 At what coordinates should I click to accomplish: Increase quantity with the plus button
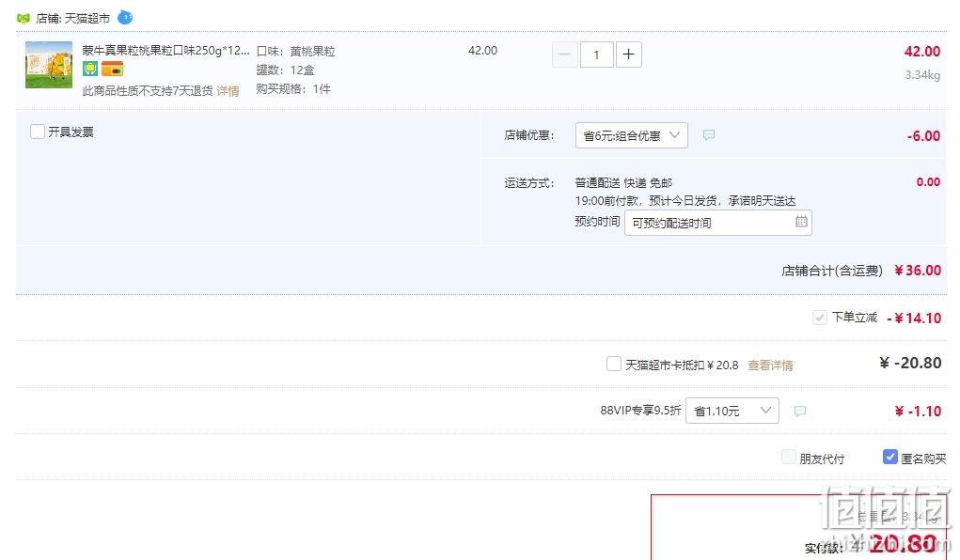tap(628, 54)
